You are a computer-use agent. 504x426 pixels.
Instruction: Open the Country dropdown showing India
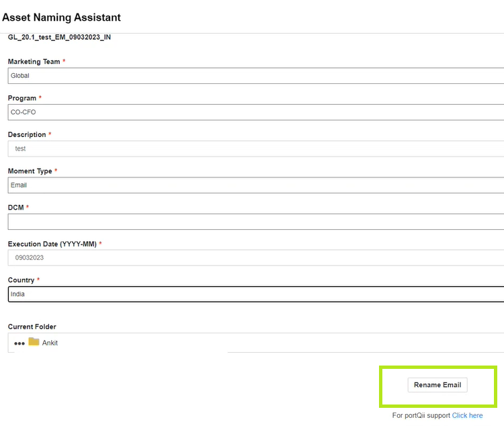(x=256, y=294)
